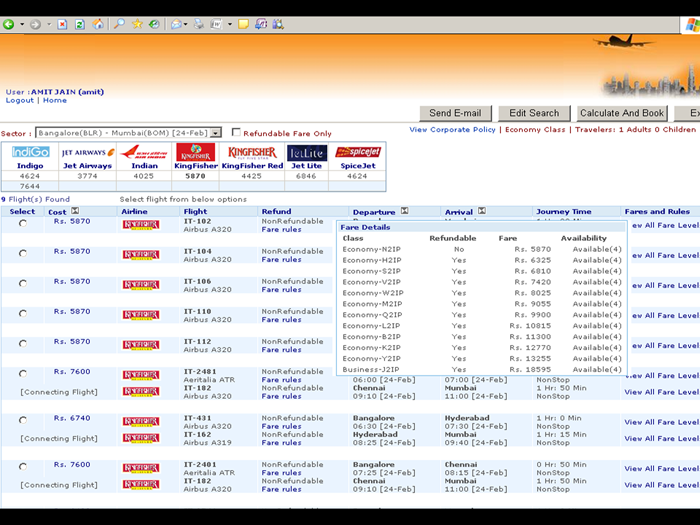Click Rs. 6740 cost for IT-431

pos(72,418)
